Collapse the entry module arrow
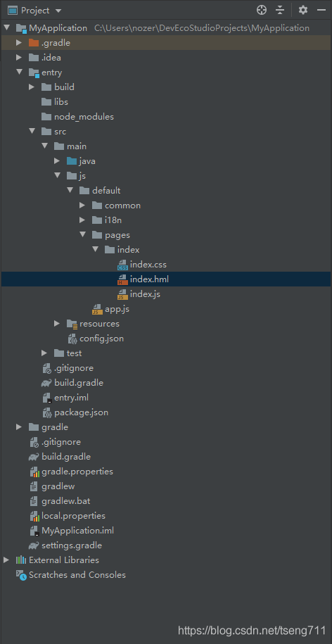The image size is (332, 644). point(19,72)
